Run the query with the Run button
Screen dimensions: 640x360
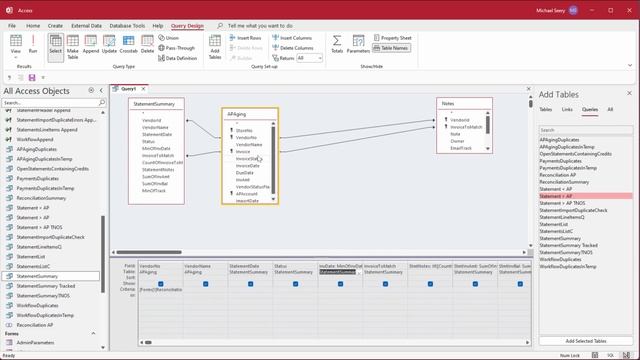pyautogui.click(x=33, y=44)
